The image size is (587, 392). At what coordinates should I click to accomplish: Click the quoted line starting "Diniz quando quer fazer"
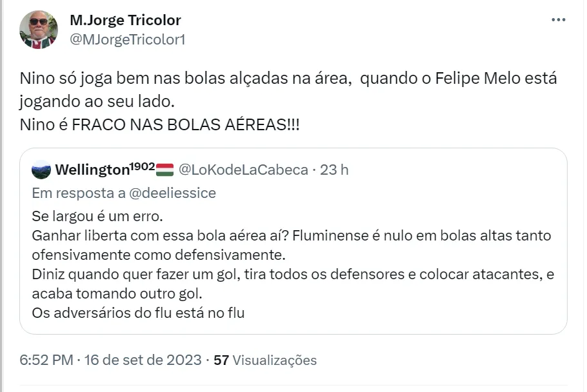(x=293, y=274)
